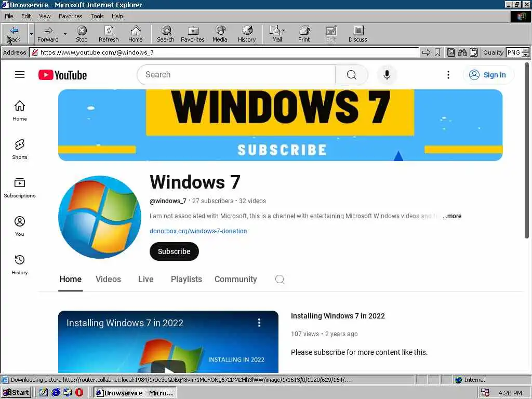Open featured video three-dot options
The width and height of the screenshot is (532, 399).
point(259,323)
